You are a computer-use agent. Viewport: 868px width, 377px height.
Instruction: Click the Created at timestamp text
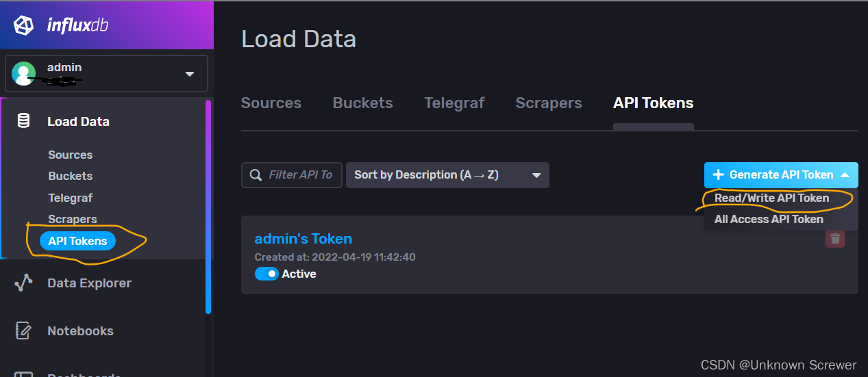click(335, 257)
